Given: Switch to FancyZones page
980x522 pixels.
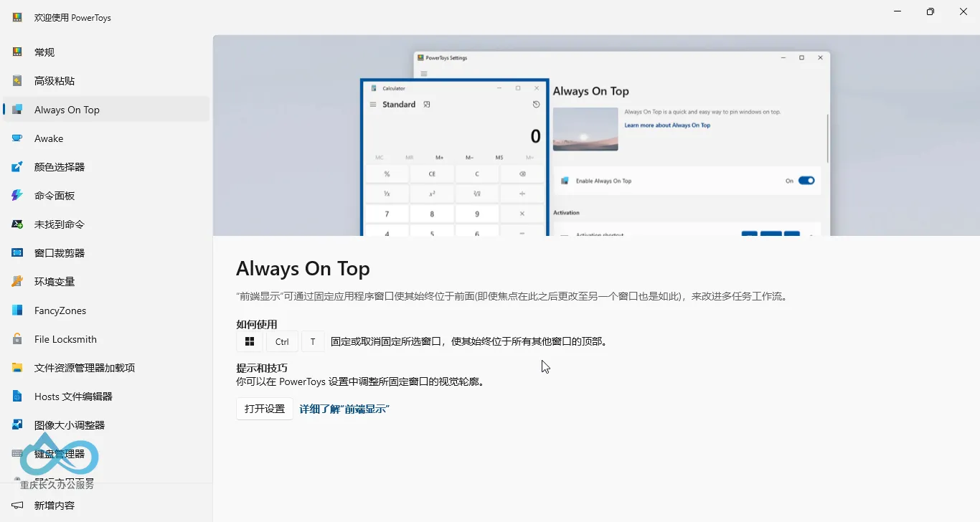Looking at the screenshot, I should point(106,310).
